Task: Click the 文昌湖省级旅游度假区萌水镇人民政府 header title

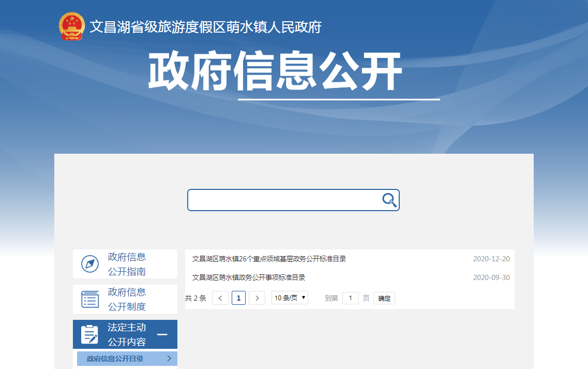Action: 205,27
